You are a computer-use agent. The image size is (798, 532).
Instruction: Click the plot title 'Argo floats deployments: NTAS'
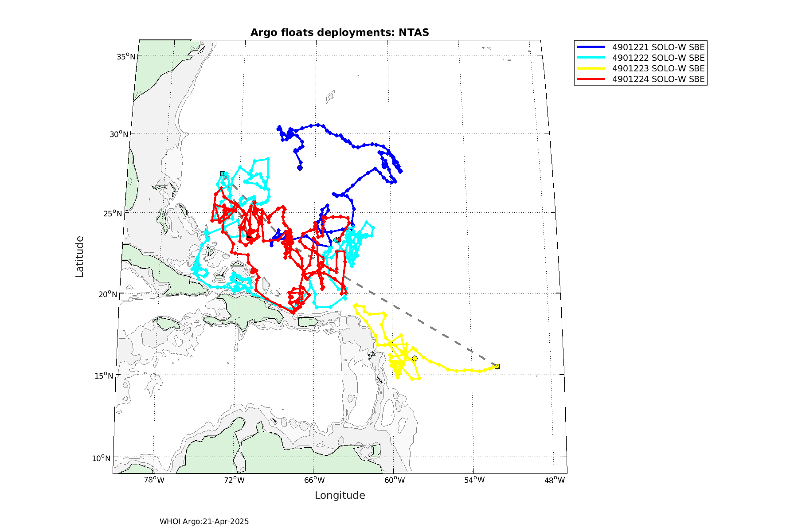point(340,33)
